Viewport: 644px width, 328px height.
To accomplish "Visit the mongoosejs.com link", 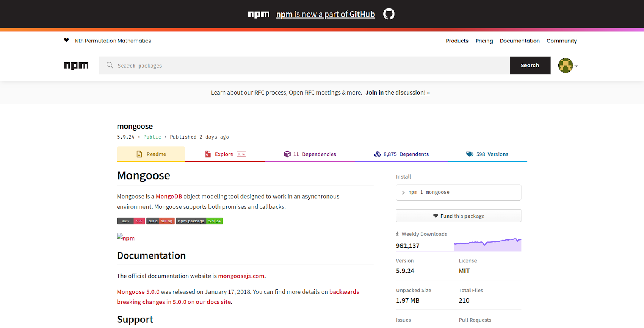I will tap(241, 276).
